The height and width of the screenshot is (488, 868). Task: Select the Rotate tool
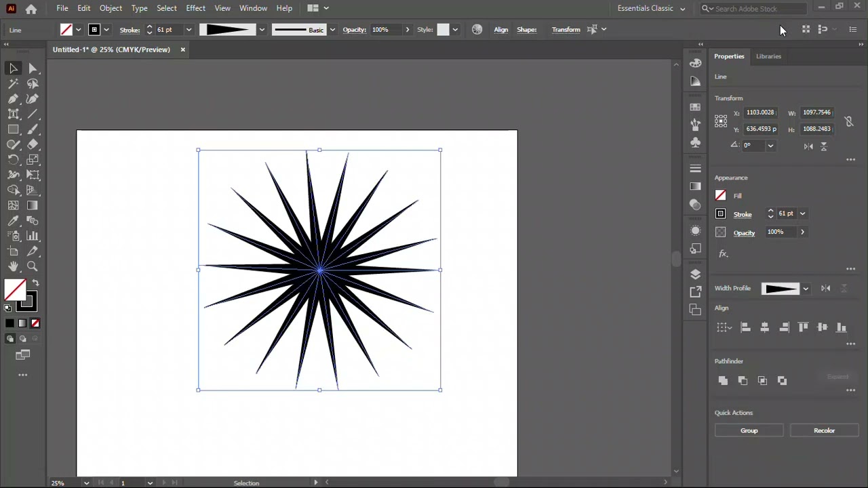tap(13, 160)
